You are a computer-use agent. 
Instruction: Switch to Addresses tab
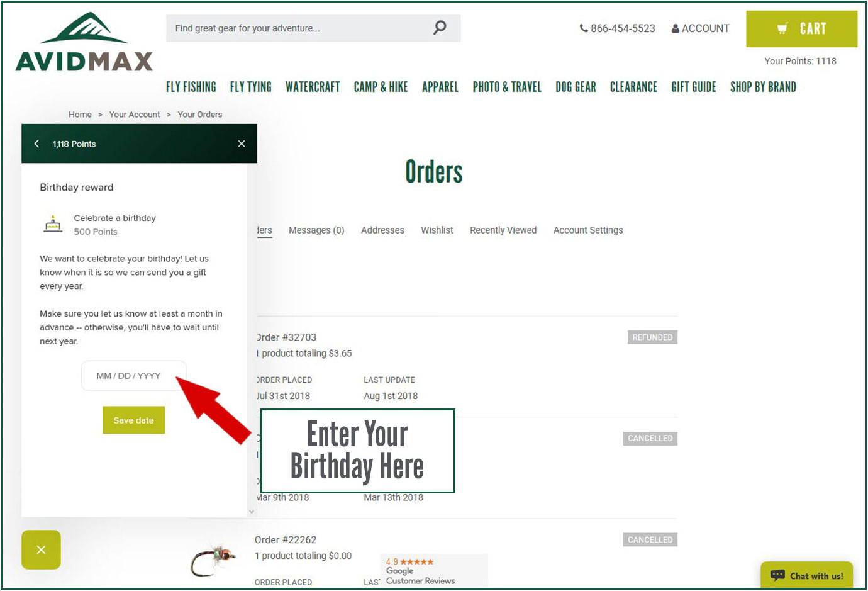[382, 230]
